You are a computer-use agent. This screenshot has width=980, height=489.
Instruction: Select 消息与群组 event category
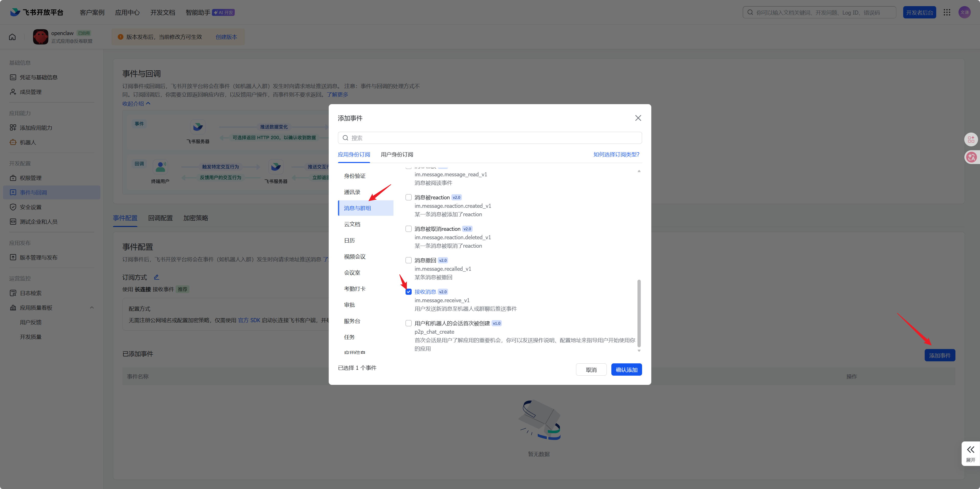(366, 208)
